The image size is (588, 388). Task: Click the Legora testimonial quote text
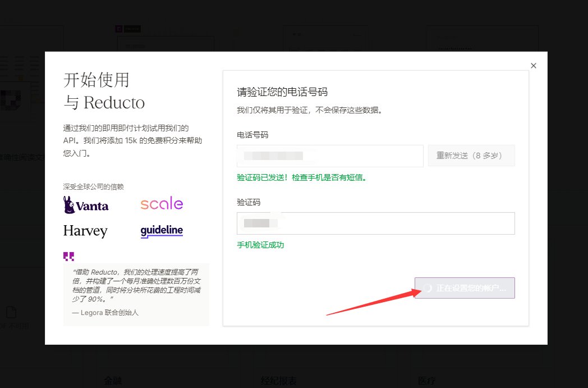tap(136, 286)
